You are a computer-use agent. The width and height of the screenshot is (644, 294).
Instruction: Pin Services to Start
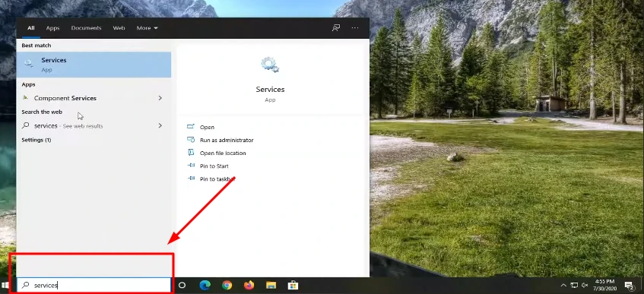tap(214, 166)
